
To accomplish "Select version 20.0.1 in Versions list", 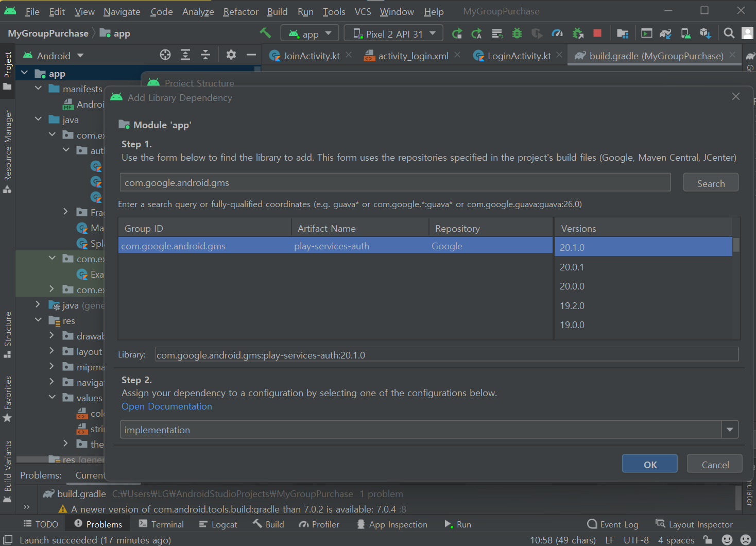I will [x=643, y=267].
